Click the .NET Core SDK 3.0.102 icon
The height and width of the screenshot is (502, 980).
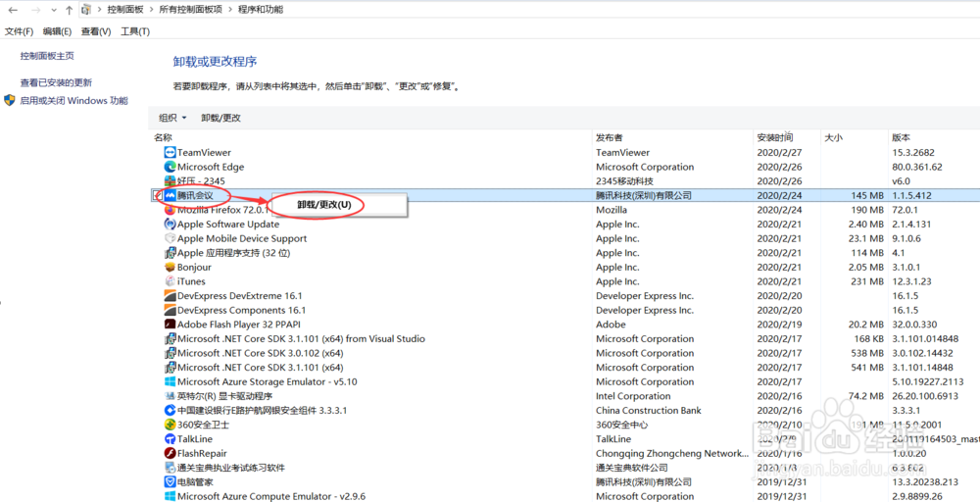tap(170, 353)
